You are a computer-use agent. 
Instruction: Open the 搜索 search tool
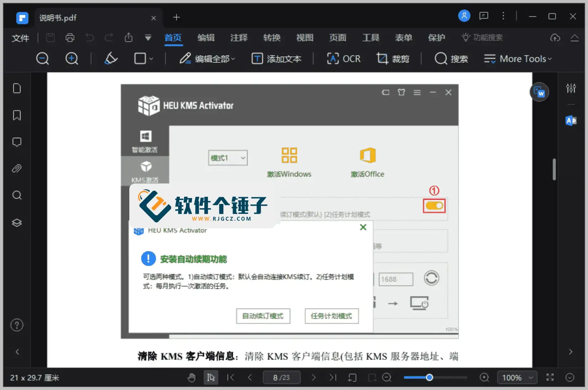pyautogui.click(x=451, y=59)
